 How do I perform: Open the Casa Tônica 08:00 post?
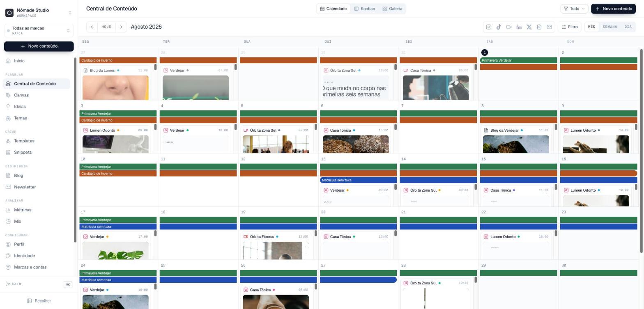click(x=276, y=297)
